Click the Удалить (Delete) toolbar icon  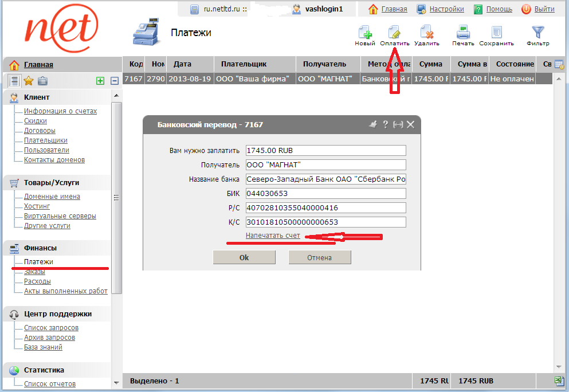point(426,33)
